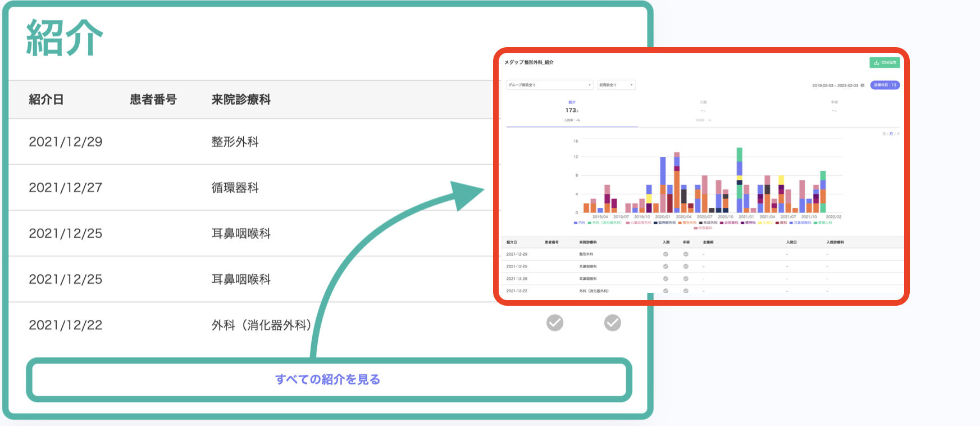Image resolution: width=980 pixels, height=426 pixels.
Task: Toggle 呼吸器科 legend entry
Action: [x=703, y=228]
